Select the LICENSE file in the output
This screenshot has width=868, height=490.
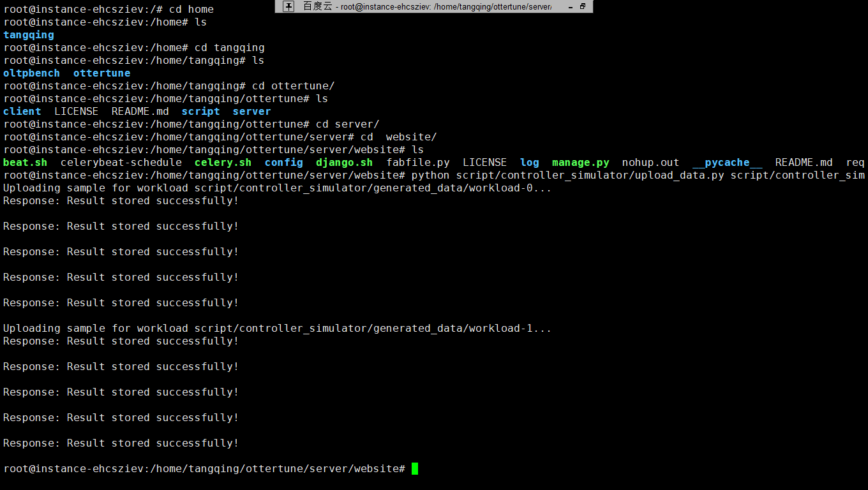tap(484, 162)
